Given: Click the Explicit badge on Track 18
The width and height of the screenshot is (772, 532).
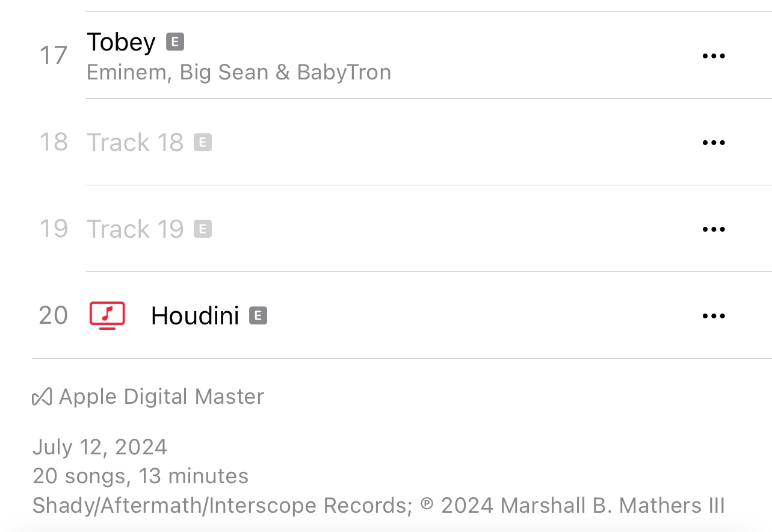Looking at the screenshot, I should [203, 142].
